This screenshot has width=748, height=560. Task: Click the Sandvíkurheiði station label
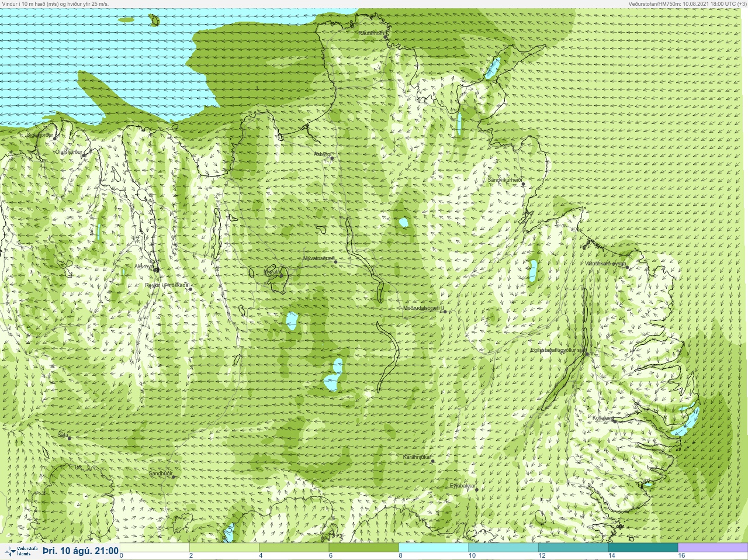[x=505, y=180]
